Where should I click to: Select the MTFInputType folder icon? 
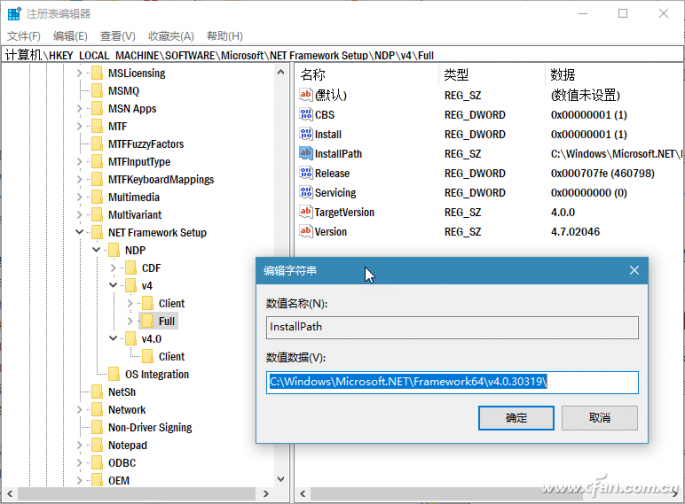pyautogui.click(x=97, y=162)
